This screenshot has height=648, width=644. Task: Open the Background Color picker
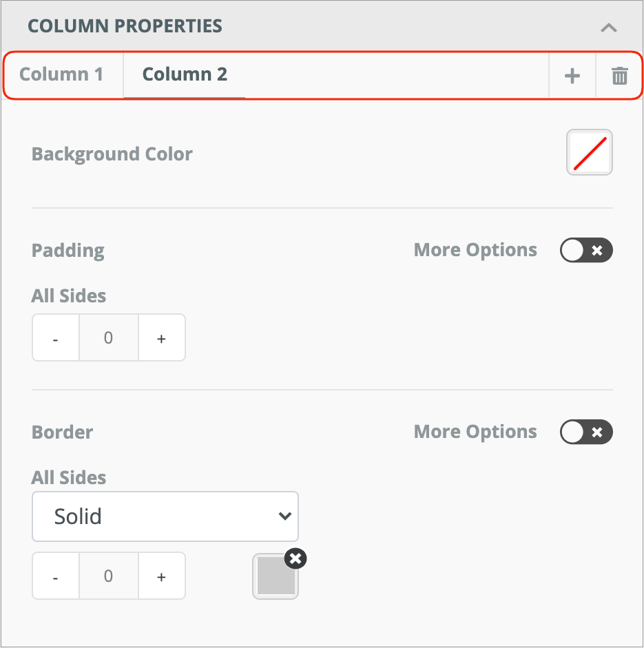pos(590,153)
